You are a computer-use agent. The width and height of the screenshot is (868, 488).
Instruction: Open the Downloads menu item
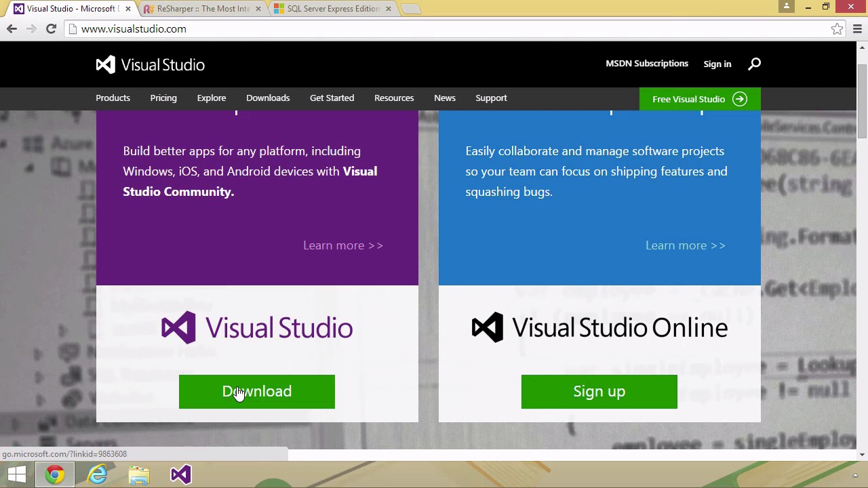[268, 98]
